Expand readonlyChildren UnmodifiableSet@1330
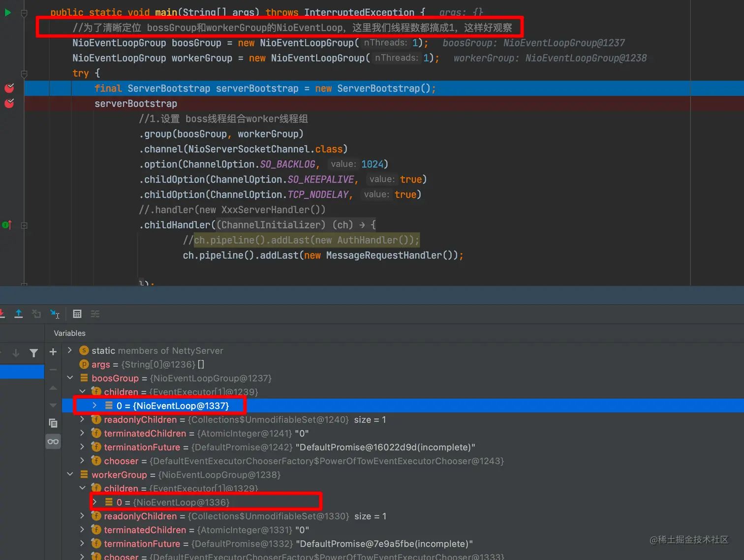Image resolution: width=744 pixels, height=560 pixels. pyautogui.click(x=82, y=516)
